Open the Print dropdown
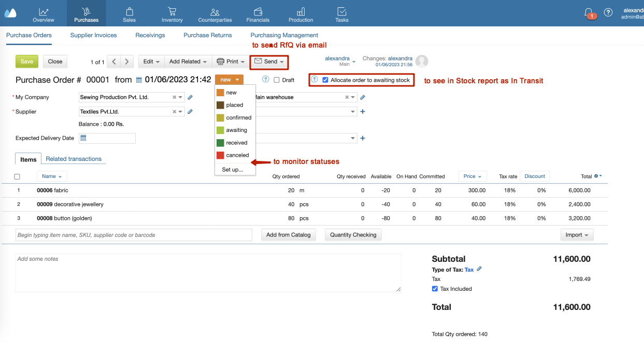The image size is (644, 342). tap(231, 62)
